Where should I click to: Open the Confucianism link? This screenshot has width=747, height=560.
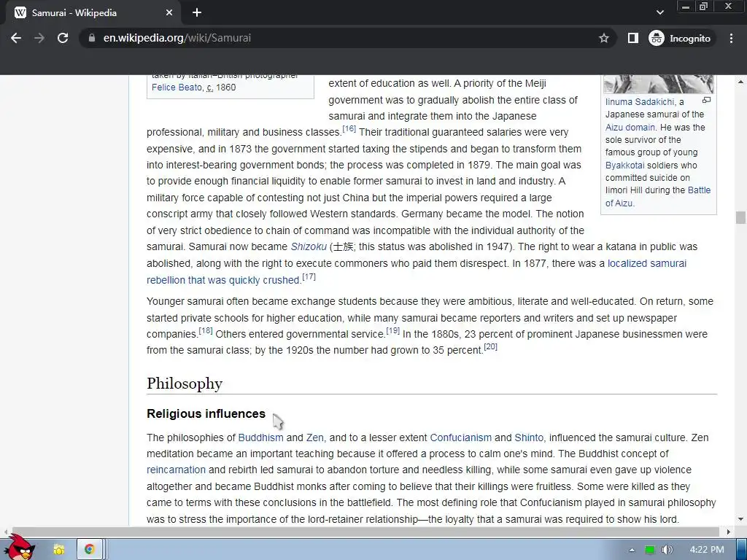[x=461, y=437]
